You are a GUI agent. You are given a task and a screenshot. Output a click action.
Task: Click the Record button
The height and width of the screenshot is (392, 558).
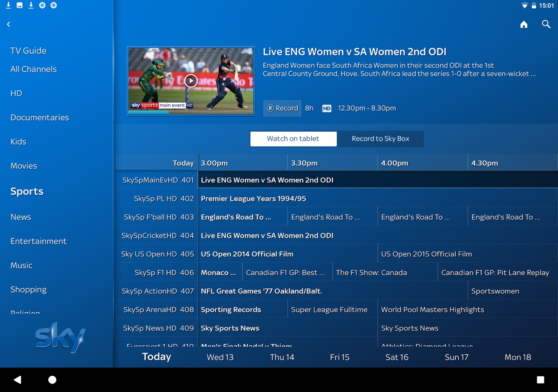pyautogui.click(x=282, y=108)
